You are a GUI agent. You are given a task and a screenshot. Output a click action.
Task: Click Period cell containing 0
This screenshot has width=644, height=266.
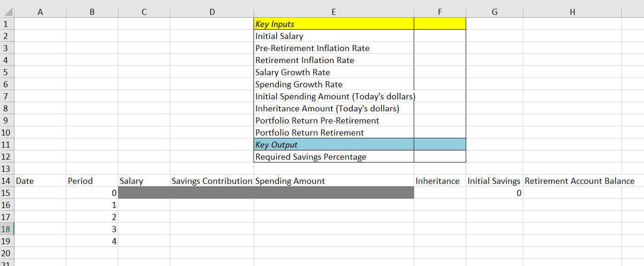tap(92, 193)
